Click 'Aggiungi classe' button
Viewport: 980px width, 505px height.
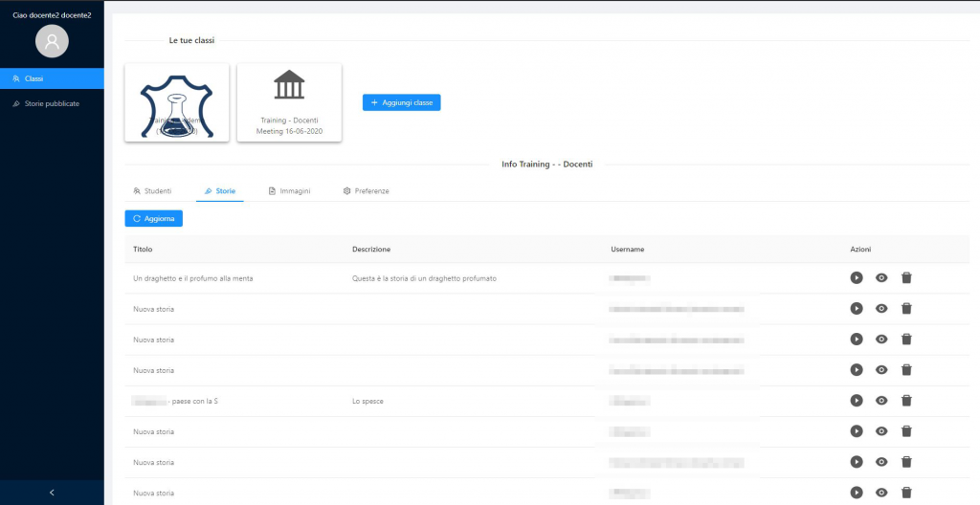point(401,102)
